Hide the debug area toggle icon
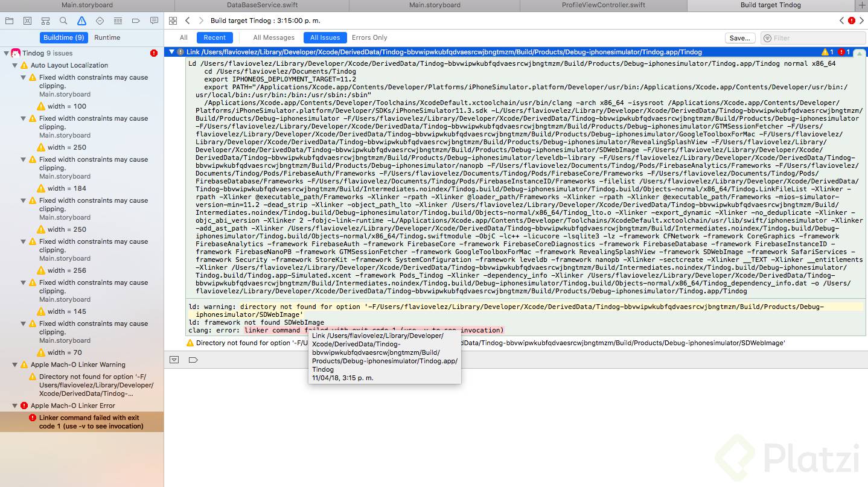868x487 pixels. [x=174, y=360]
